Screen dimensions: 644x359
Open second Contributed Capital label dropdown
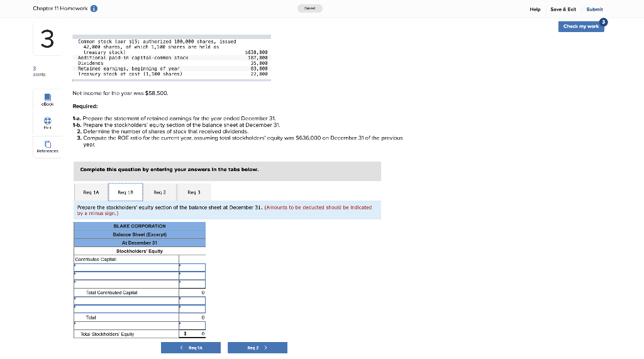pyautogui.click(x=126, y=276)
